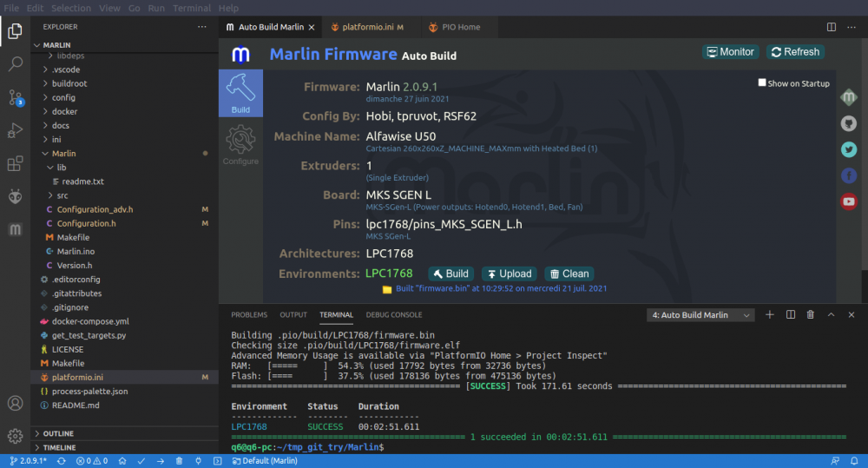Open the File menu
Image resolution: width=868 pixels, height=468 pixels.
(x=11, y=8)
